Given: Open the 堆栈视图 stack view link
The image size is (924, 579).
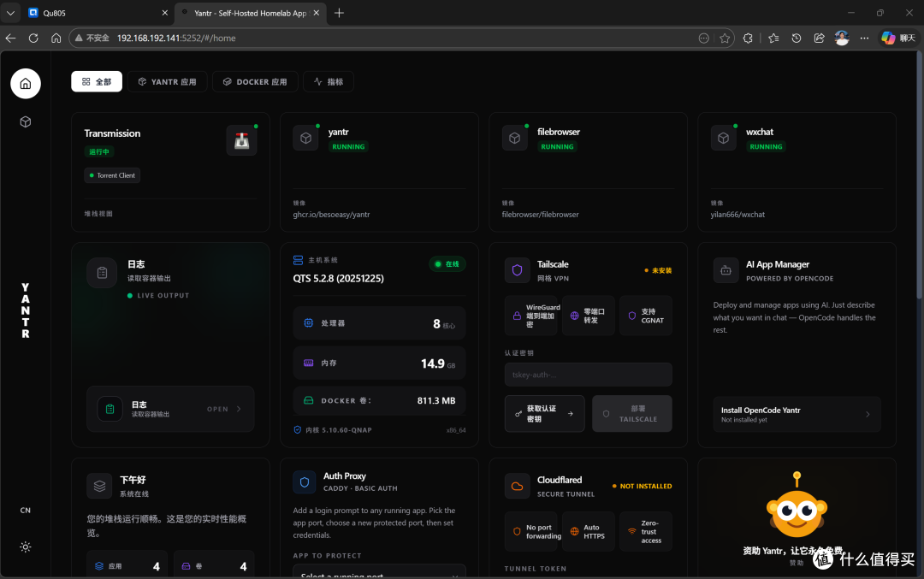Looking at the screenshot, I should point(98,214).
